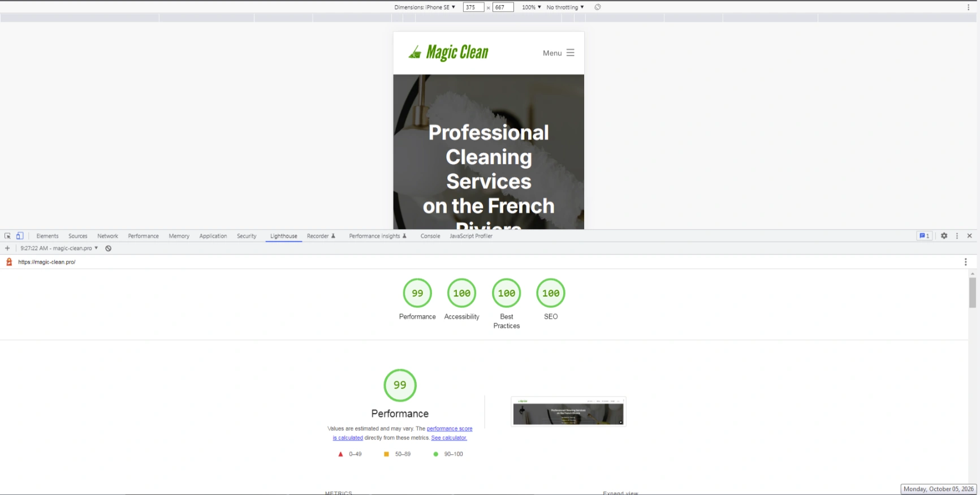Close the DevTools panel
This screenshot has height=495, width=980.
point(969,236)
